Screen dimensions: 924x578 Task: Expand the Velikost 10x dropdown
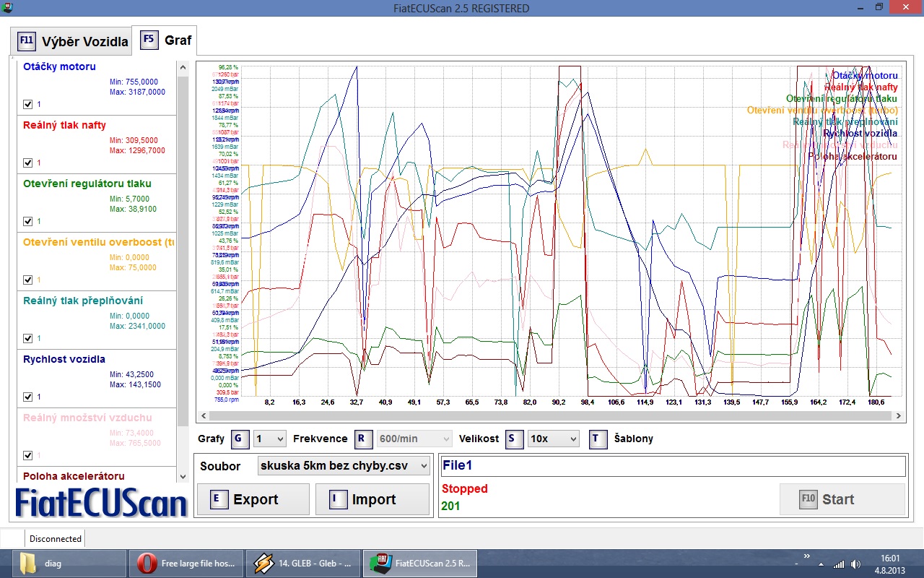coord(553,439)
